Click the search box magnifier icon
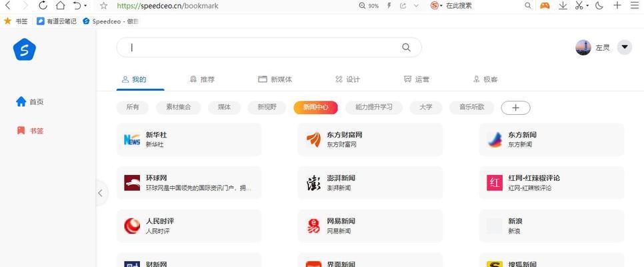Screen dimensions: 644x267 click(x=406, y=47)
